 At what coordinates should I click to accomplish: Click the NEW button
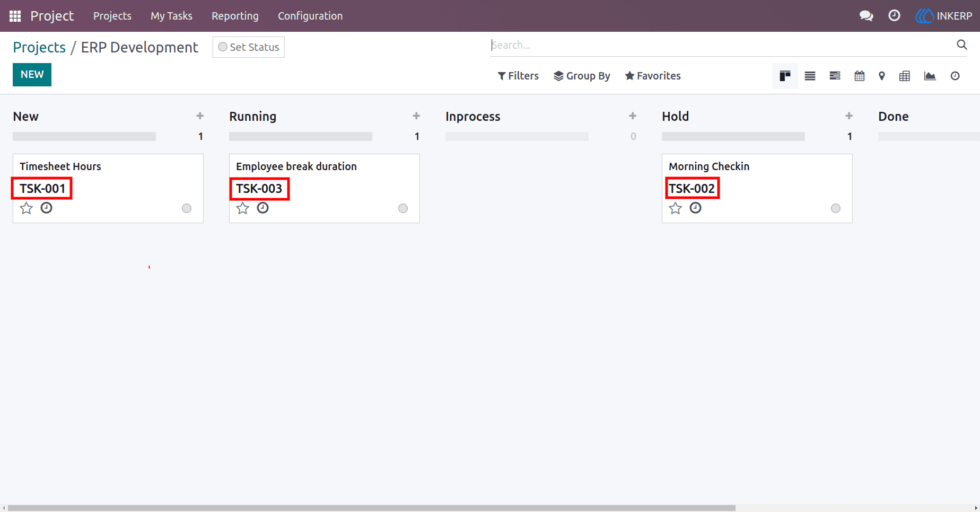tap(32, 75)
